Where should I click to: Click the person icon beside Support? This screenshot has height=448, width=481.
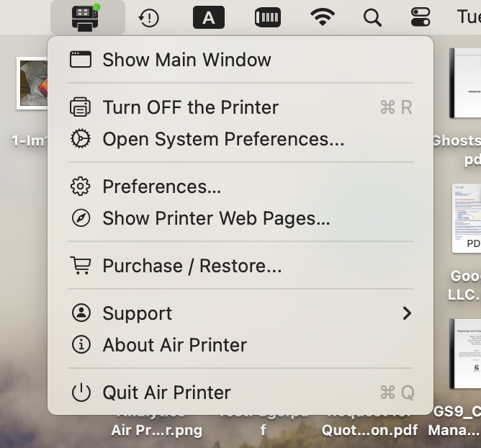coord(81,313)
